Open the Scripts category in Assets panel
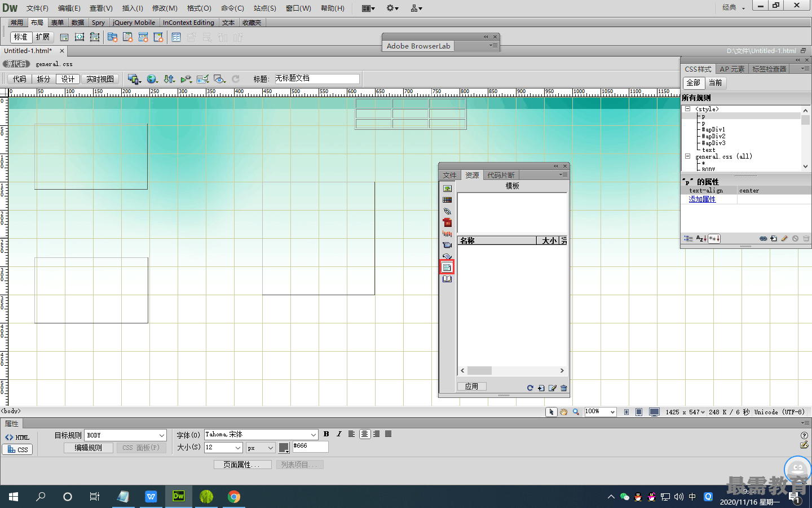This screenshot has width=812, height=508. coord(447,256)
